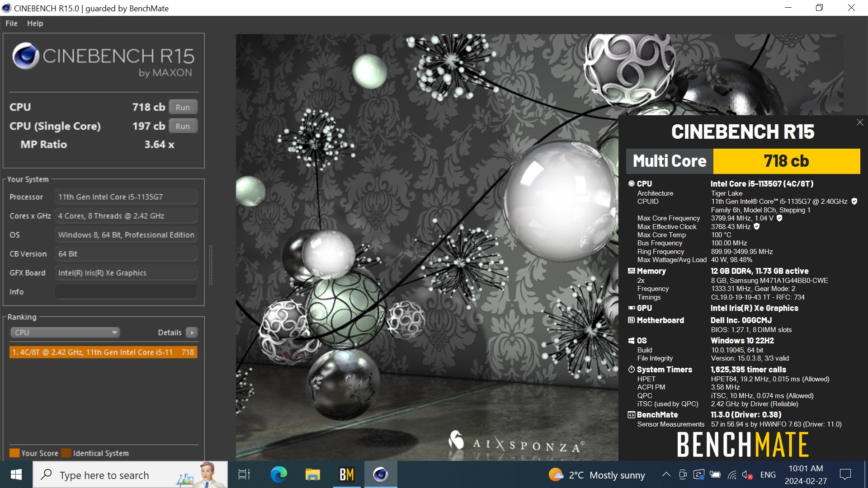Show hidden system tray icons
868x488 pixels.
tap(666, 475)
